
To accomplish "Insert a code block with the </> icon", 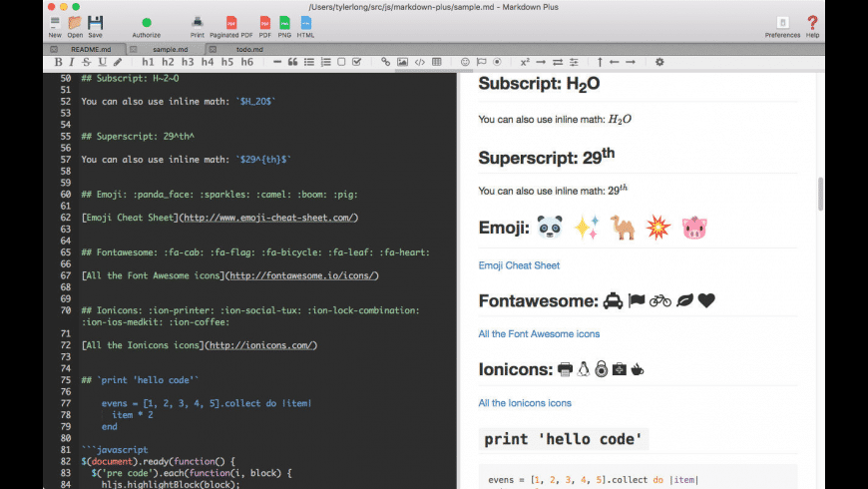I will click(x=420, y=62).
